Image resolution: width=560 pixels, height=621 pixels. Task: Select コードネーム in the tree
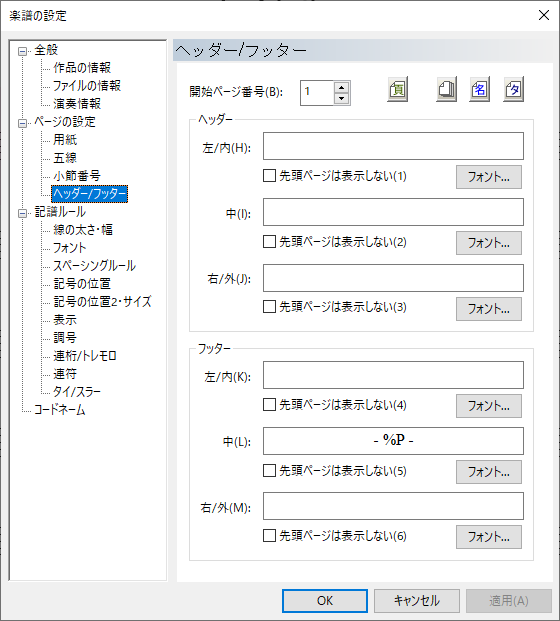(59, 410)
